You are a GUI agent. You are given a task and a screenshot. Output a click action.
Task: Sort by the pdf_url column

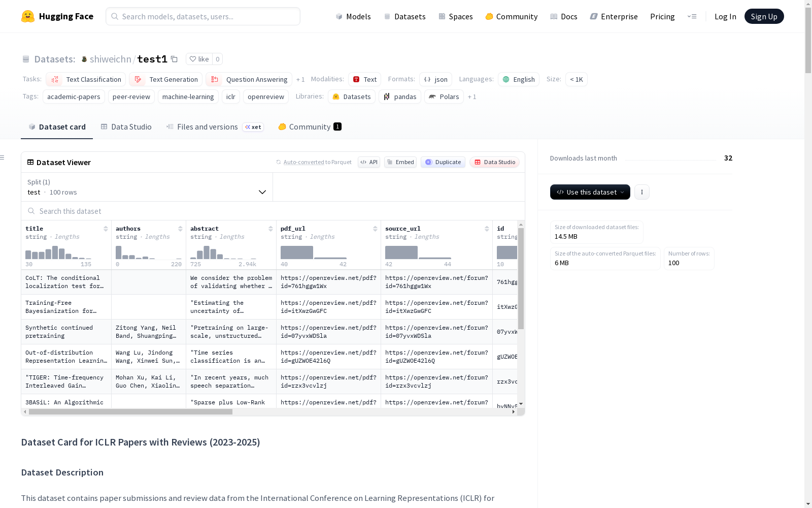click(375, 229)
